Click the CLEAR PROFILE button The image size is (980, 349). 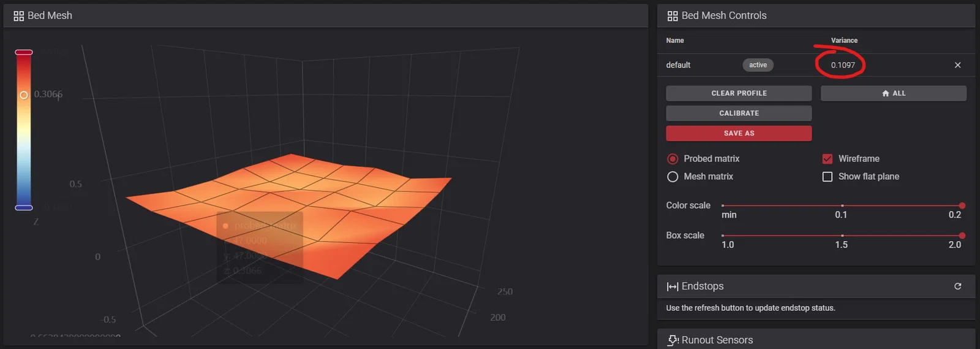point(739,93)
